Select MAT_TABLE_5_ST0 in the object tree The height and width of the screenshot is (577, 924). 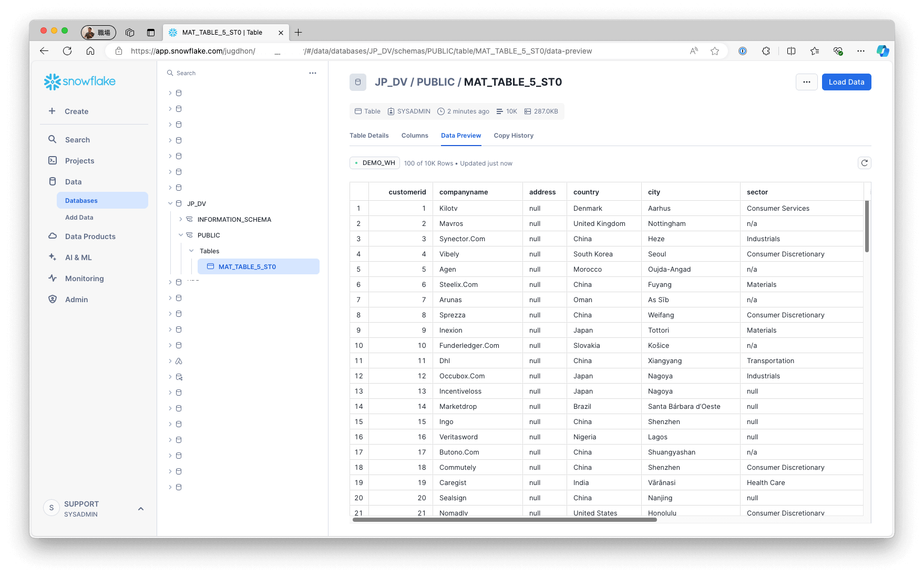tap(247, 266)
